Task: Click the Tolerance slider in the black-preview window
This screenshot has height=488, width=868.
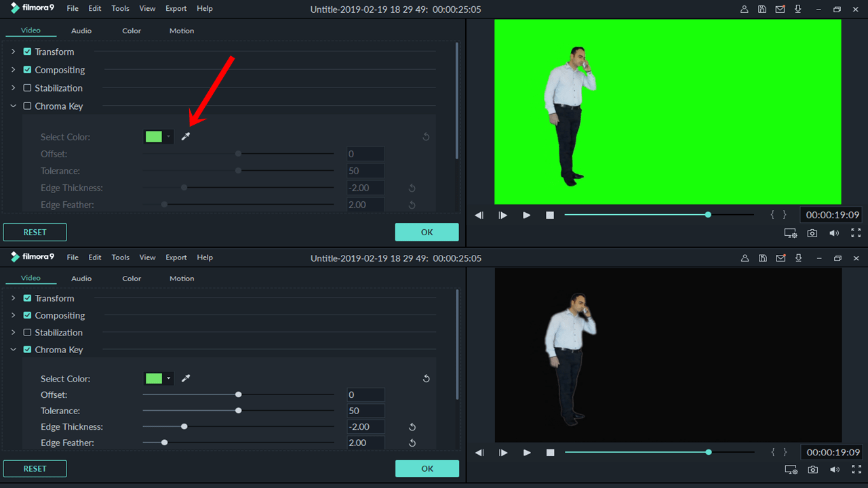Action: [x=238, y=411]
